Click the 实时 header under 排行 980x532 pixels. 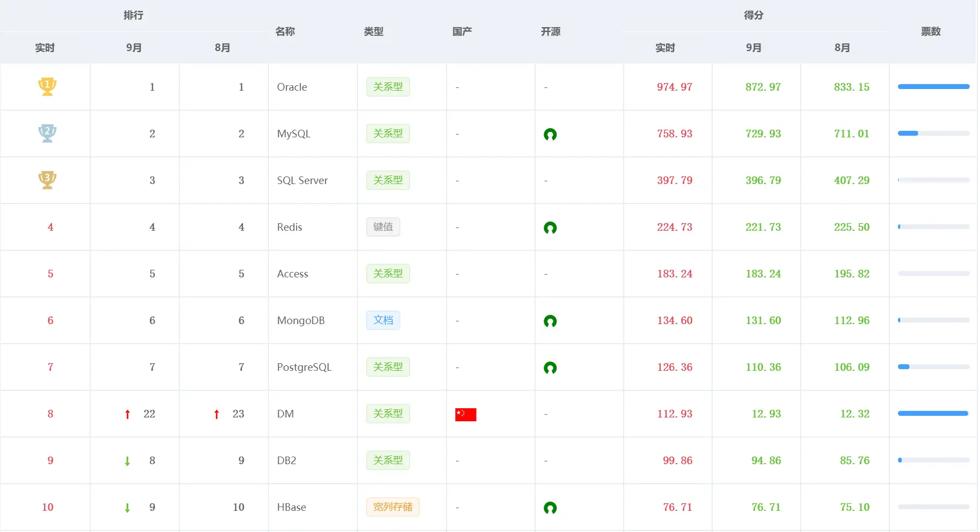tap(45, 48)
